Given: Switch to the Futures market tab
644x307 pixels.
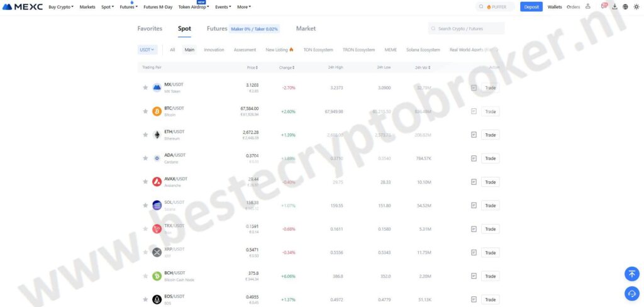Looking at the screenshot, I should coord(217,29).
